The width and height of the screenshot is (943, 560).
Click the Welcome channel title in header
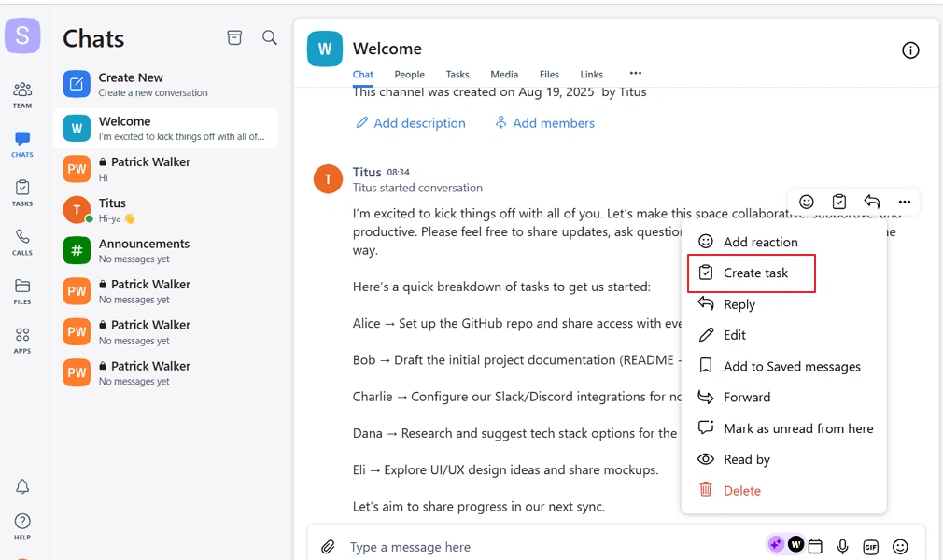[x=387, y=49]
